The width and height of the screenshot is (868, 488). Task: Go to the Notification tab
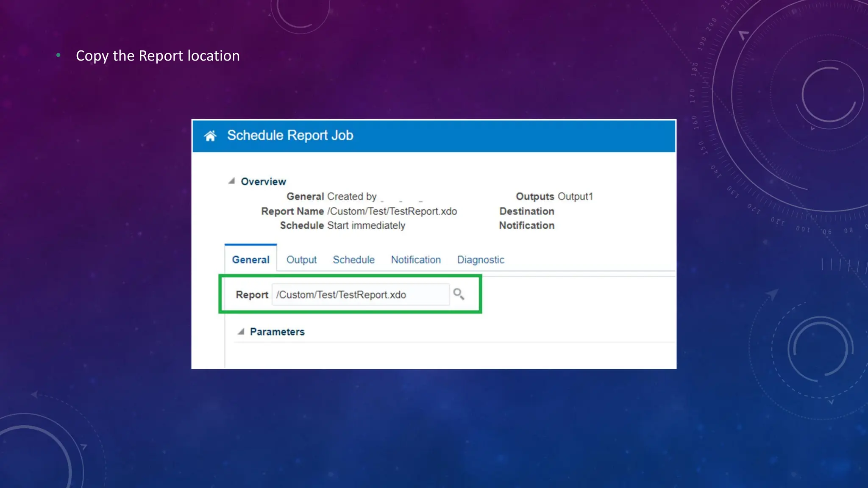click(x=416, y=260)
